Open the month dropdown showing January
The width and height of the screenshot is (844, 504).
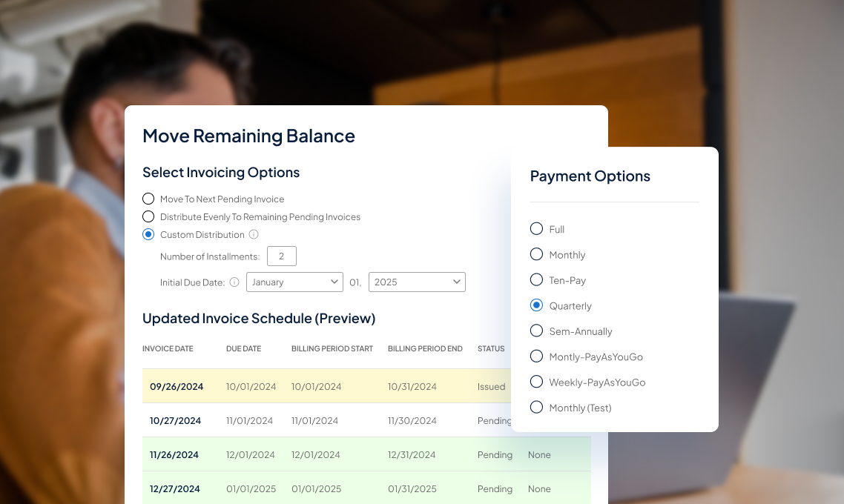click(x=294, y=282)
